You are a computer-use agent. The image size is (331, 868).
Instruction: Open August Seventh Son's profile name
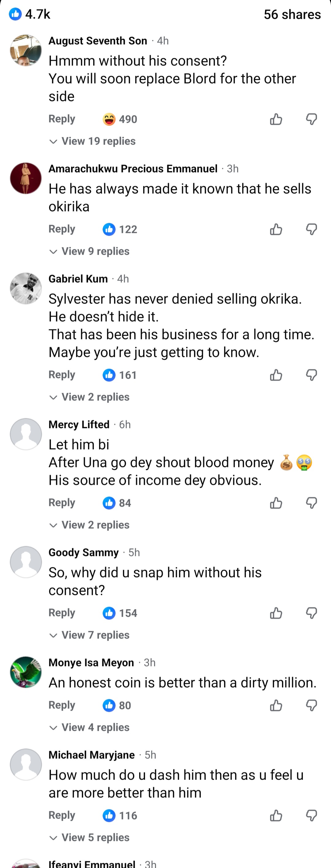pyautogui.click(x=98, y=41)
